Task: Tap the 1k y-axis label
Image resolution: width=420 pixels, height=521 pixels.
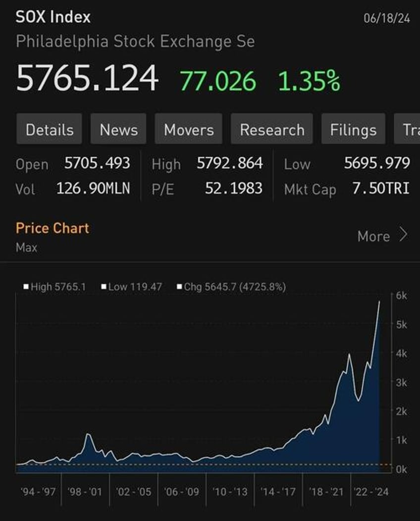Action: click(401, 440)
